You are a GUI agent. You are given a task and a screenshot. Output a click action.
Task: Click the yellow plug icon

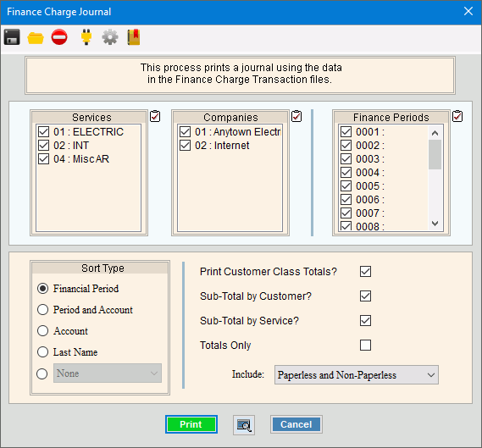[x=86, y=37]
